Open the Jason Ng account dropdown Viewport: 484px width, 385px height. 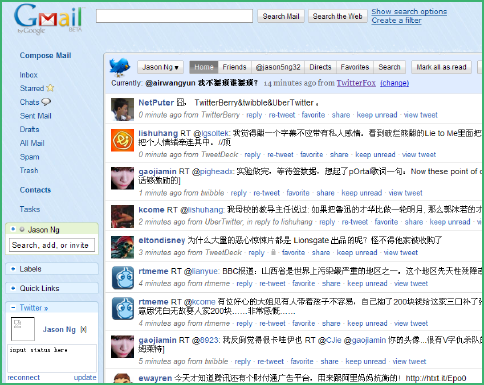(160, 67)
